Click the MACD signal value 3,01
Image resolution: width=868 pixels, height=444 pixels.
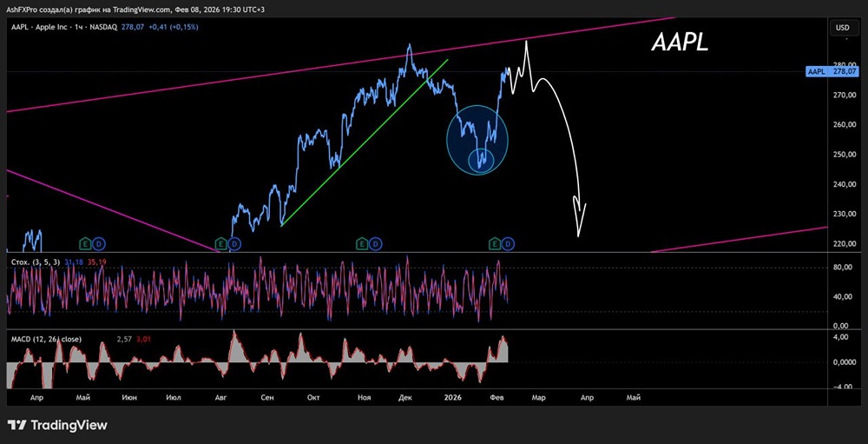[143, 339]
